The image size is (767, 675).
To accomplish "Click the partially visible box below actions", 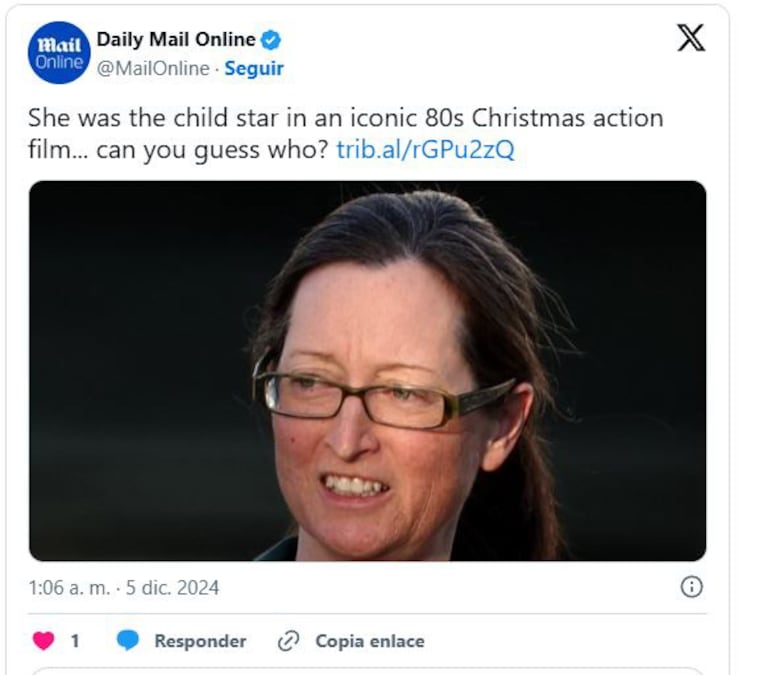I will [367, 670].
